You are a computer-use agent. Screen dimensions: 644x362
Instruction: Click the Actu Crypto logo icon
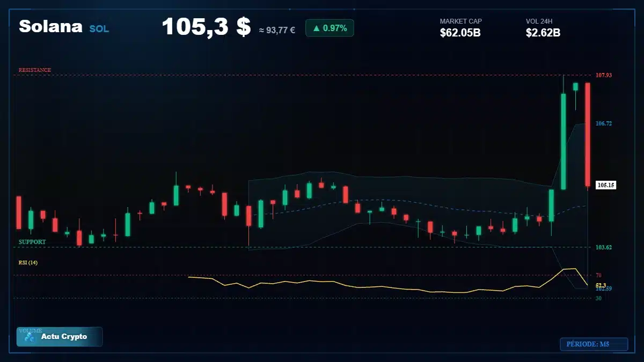[30, 337]
